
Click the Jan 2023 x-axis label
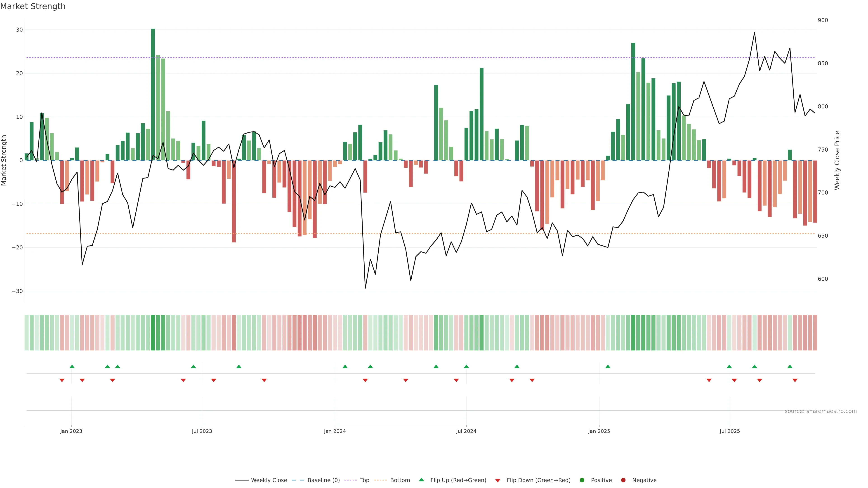(71, 431)
